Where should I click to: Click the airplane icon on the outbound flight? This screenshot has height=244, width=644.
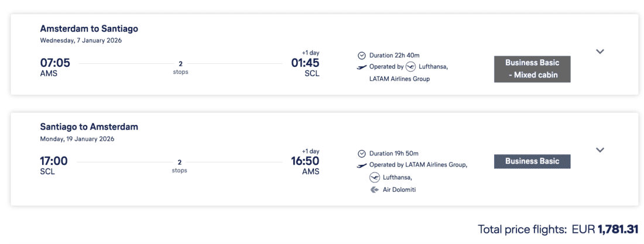[362, 67]
